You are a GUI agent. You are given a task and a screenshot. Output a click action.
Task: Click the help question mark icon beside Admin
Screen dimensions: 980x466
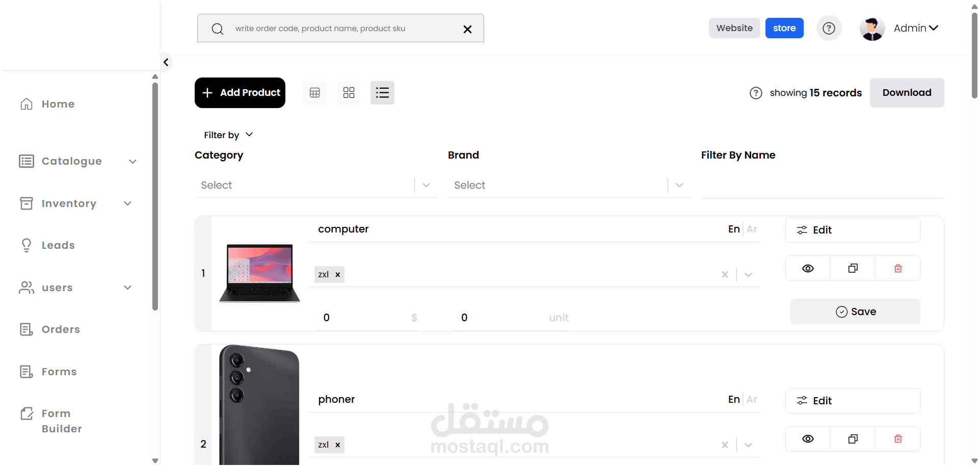point(829,28)
